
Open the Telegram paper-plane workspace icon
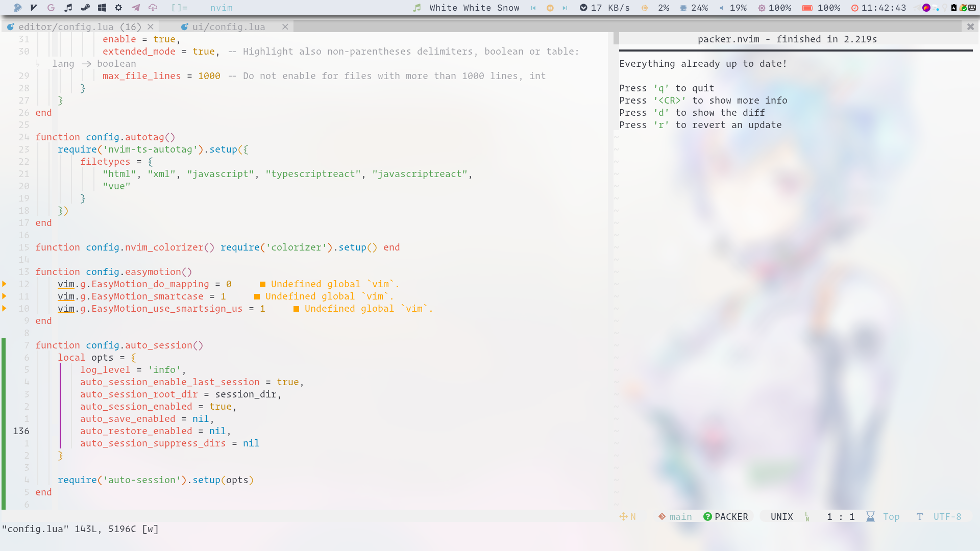pos(136,8)
